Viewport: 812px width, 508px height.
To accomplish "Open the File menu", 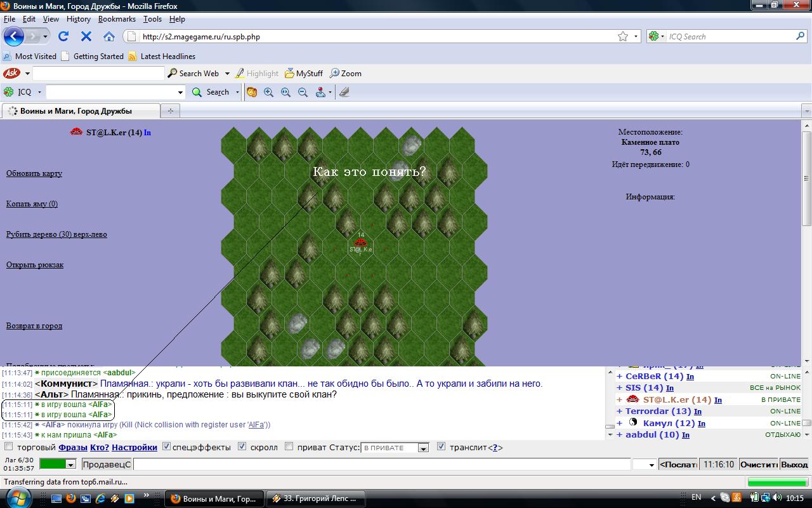I will click(x=10, y=19).
